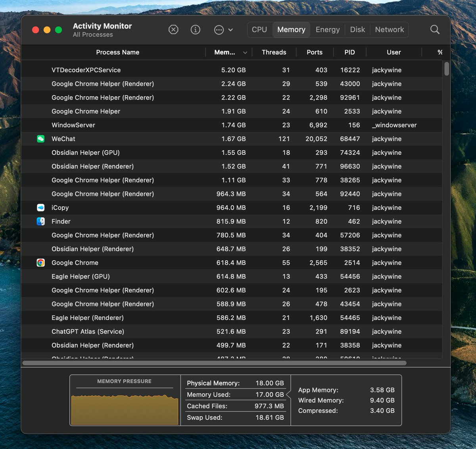
Task: Switch to the Memory tab
Action: (x=291, y=30)
